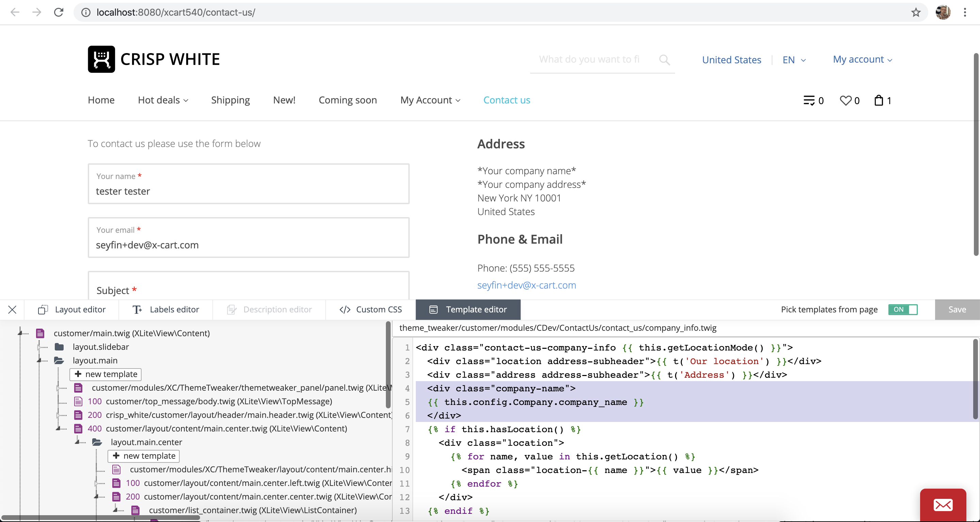Click the search magnifier icon
This screenshot has height=522, width=980.
(664, 60)
